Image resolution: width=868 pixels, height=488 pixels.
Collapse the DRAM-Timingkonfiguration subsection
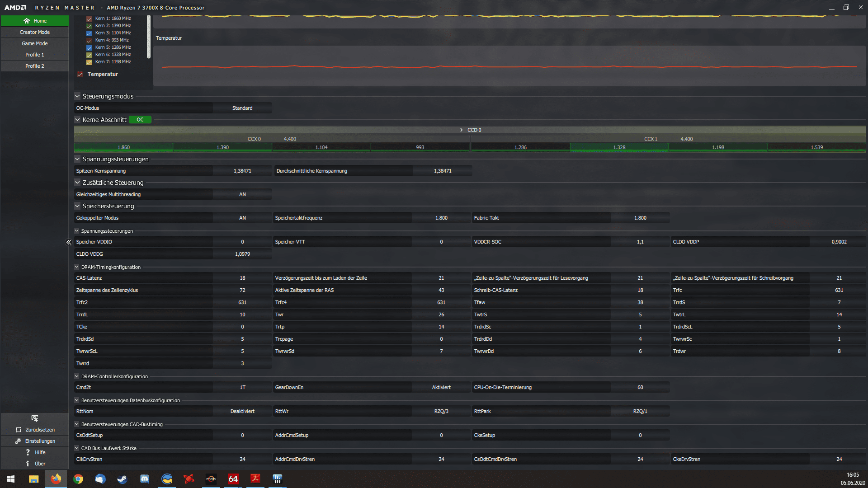(77, 267)
